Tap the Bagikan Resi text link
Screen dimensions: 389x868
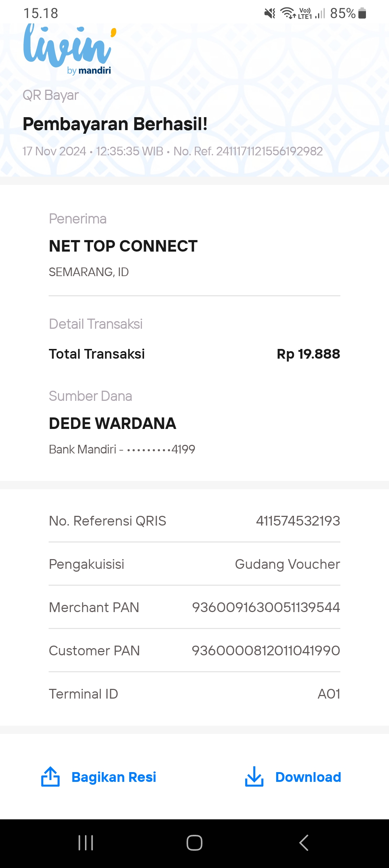click(x=114, y=777)
